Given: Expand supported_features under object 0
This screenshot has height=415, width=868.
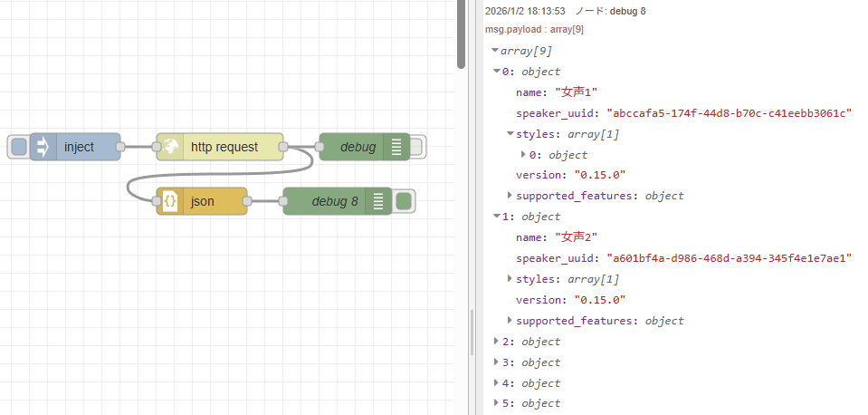Looking at the screenshot, I should point(510,196).
